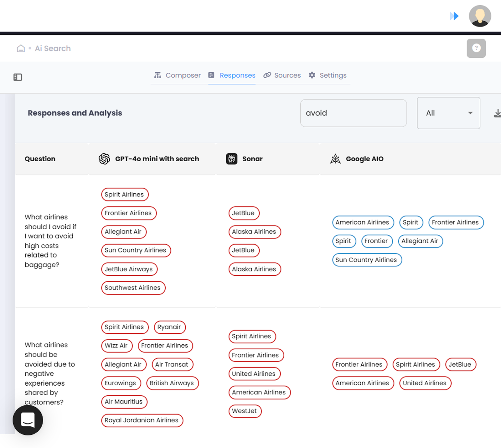Click the Sonar American Airlines tag
The height and width of the screenshot is (448, 501).
point(259,392)
